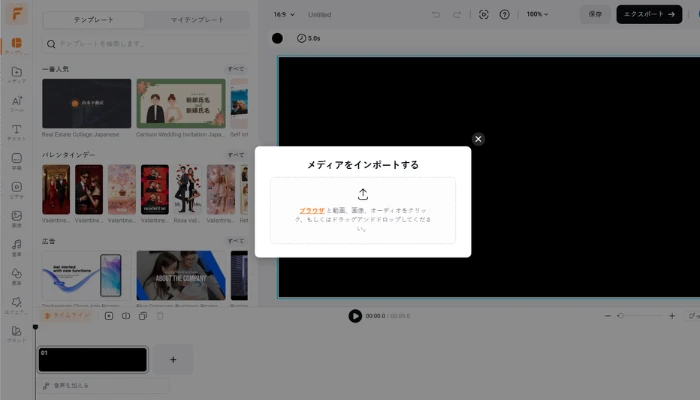Click the 5.0s scene duration
This screenshot has width=700, height=400.
click(x=309, y=38)
